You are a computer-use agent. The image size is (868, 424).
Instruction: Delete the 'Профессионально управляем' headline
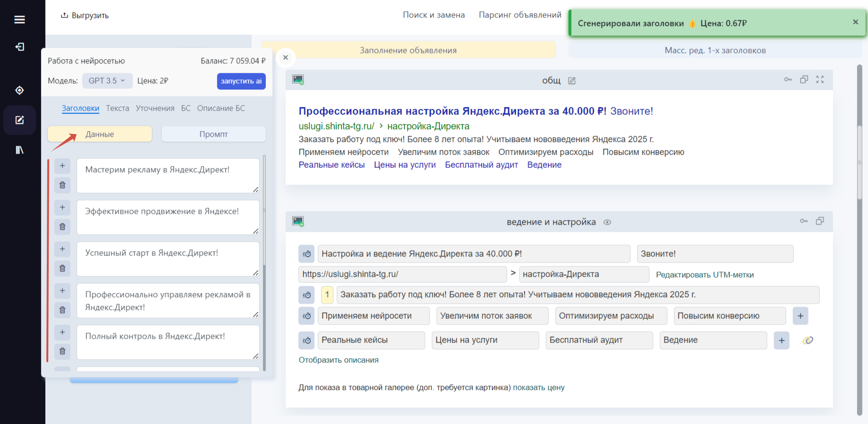click(x=62, y=310)
